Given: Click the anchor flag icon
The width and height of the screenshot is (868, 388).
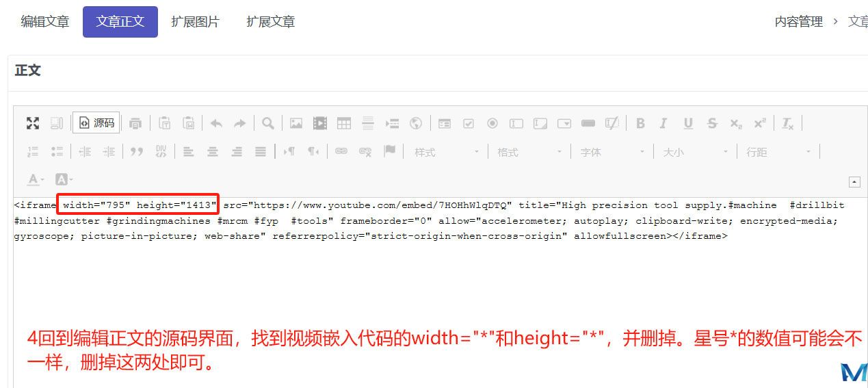Looking at the screenshot, I should tap(390, 151).
